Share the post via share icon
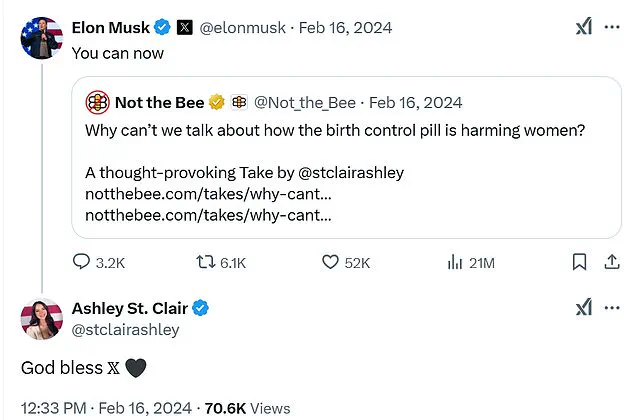The height and width of the screenshot is (420, 634). 612,262
